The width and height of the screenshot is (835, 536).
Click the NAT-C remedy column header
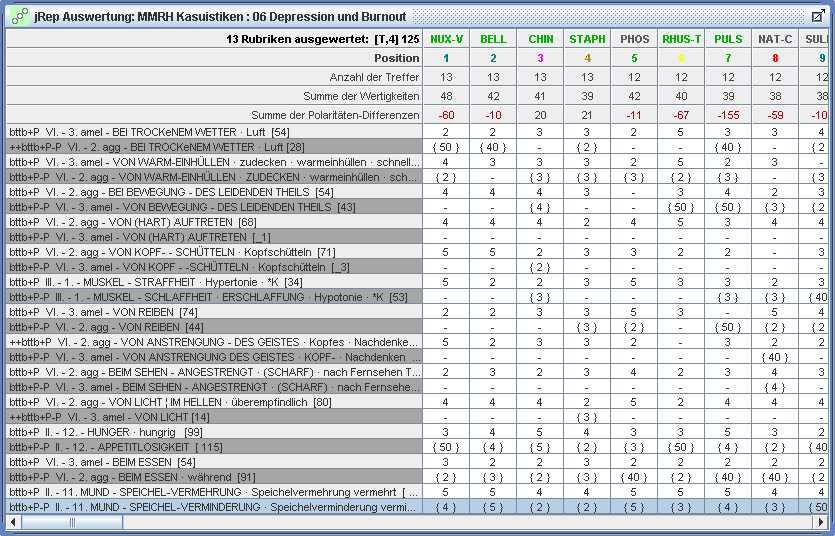775,39
